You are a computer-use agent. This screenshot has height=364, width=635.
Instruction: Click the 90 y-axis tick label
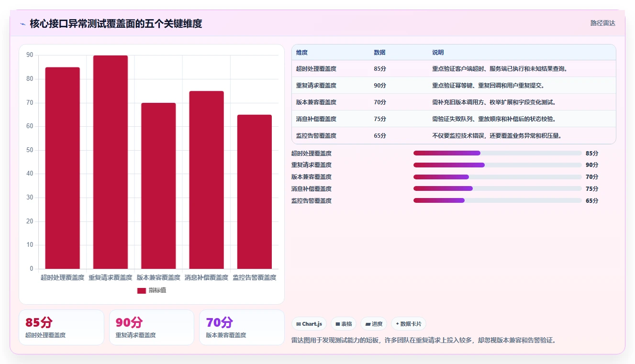30,55
